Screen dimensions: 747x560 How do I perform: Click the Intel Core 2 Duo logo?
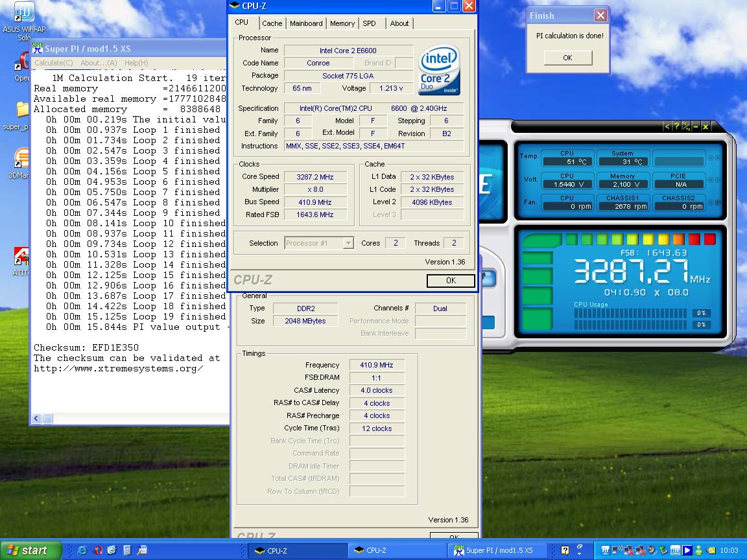click(439, 69)
